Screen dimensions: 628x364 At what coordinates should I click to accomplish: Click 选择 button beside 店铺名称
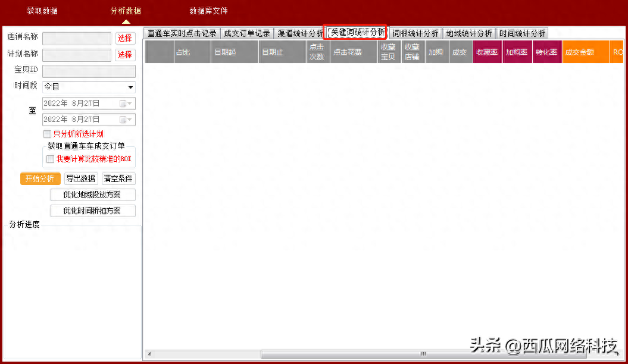pos(124,39)
